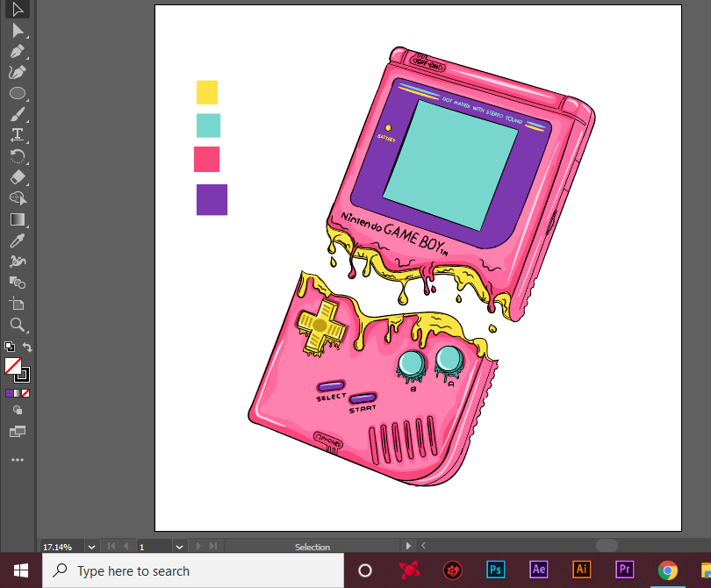Open the status bar options arrow
The width and height of the screenshot is (711, 588).
point(408,546)
